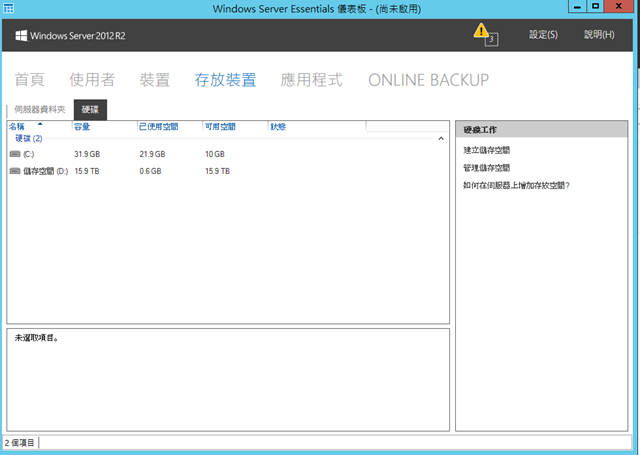640x455 pixels.
Task: Select the 存放裝置 storage section
Action: [x=225, y=80]
